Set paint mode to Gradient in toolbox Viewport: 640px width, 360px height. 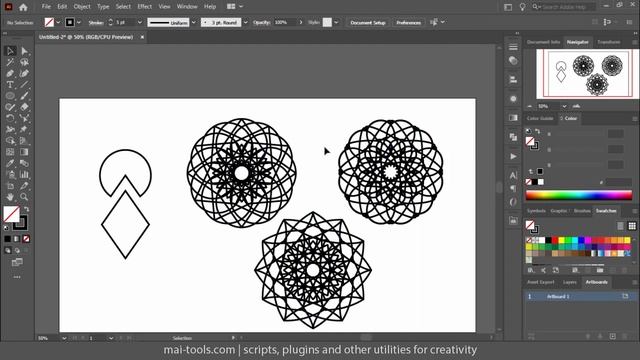pyautogui.click(x=17, y=239)
